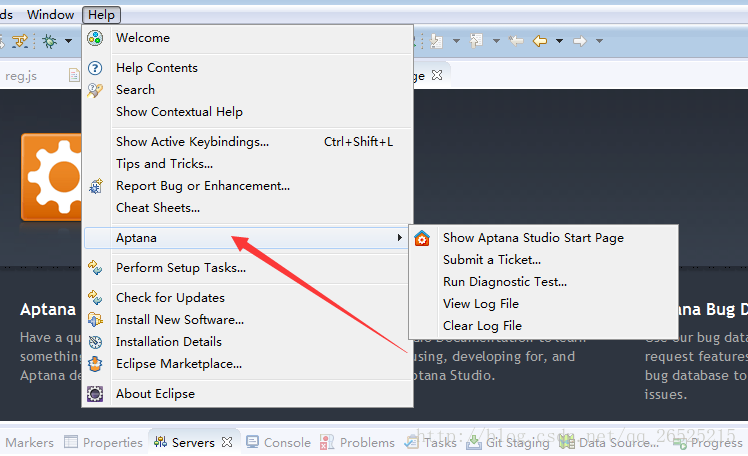
Task: Open the back history dropdown arrow
Action: [559, 41]
